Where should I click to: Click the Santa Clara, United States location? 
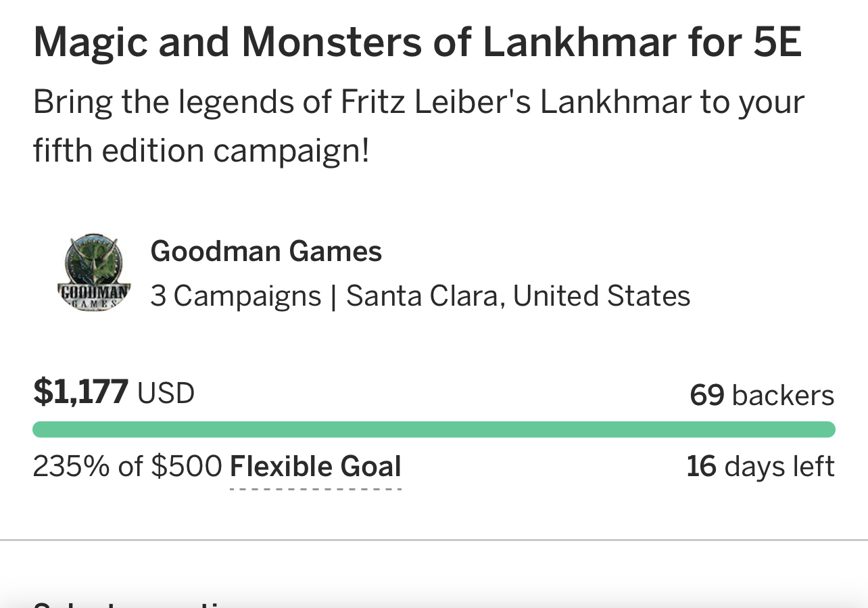(519, 296)
